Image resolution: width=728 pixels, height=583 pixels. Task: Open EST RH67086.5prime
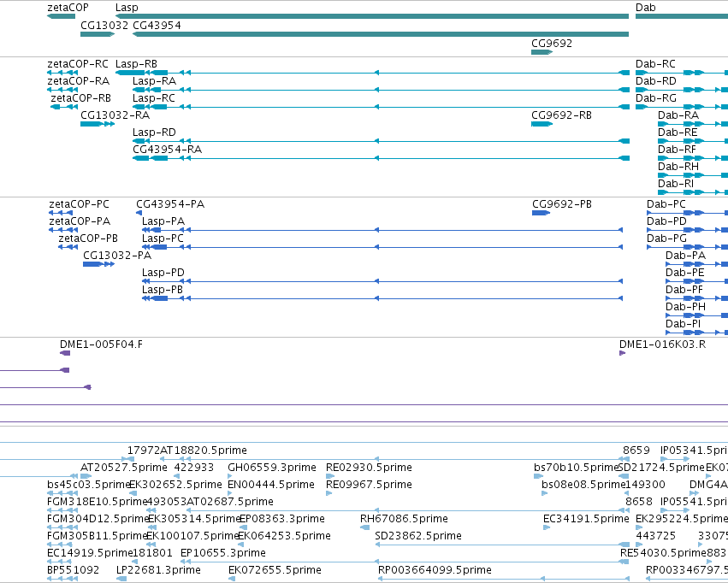click(x=404, y=519)
